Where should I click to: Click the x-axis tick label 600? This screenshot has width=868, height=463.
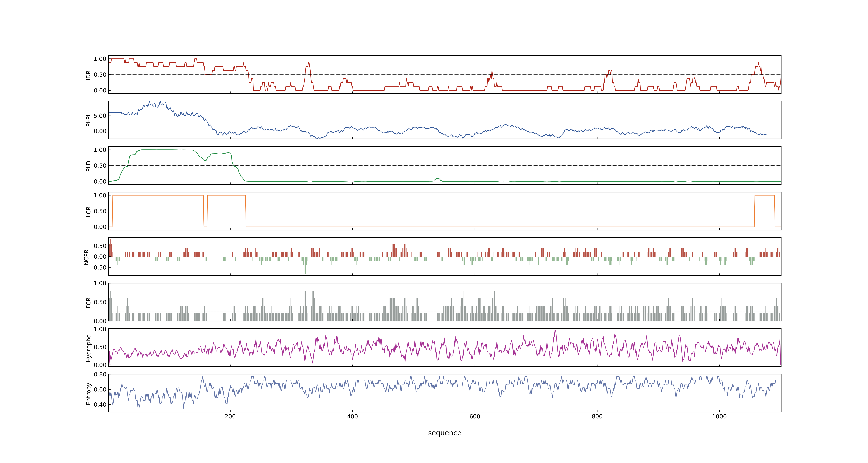coord(475,416)
